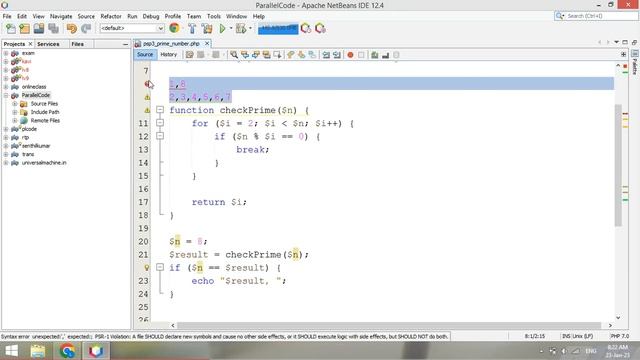This screenshot has height=360, width=640.
Task: Select the Source view button
Action: click(x=145, y=55)
